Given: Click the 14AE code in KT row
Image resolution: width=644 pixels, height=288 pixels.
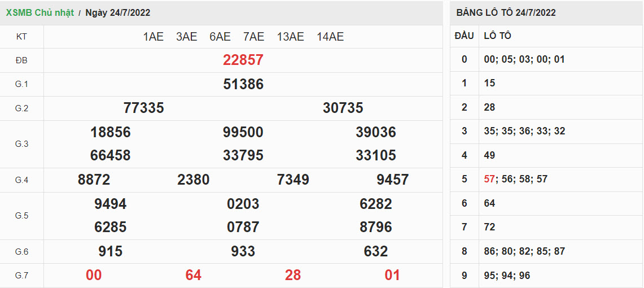Looking at the screenshot, I should pyautogui.click(x=330, y=37).
